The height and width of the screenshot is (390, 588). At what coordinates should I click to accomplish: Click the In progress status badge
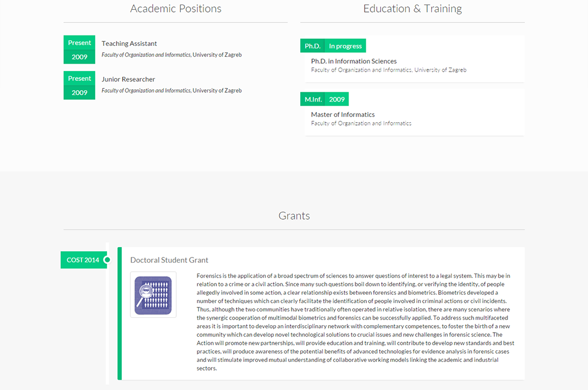tap(345, 46)
